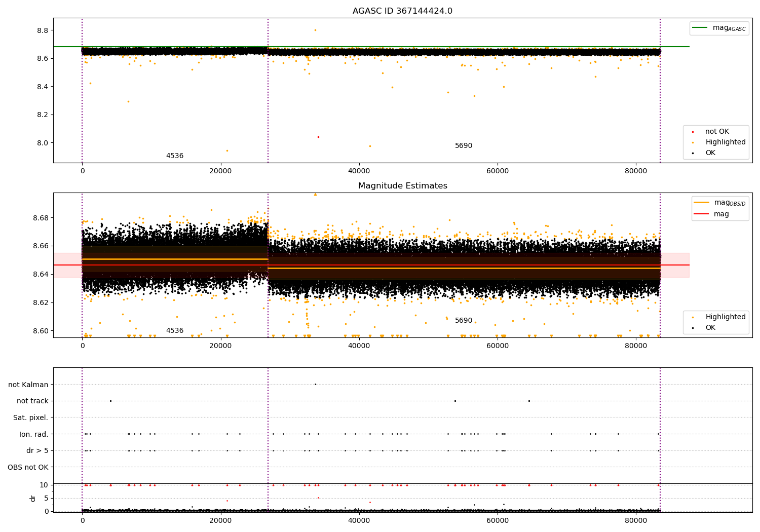Screen dimensions: 760x532
Task: Click the single dot in the 'not Kalman' row
Action: pyautogui.click(x=315, y=384)
